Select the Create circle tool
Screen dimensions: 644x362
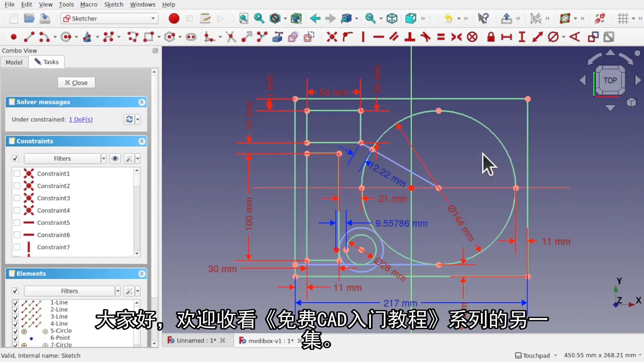point(66,37)
